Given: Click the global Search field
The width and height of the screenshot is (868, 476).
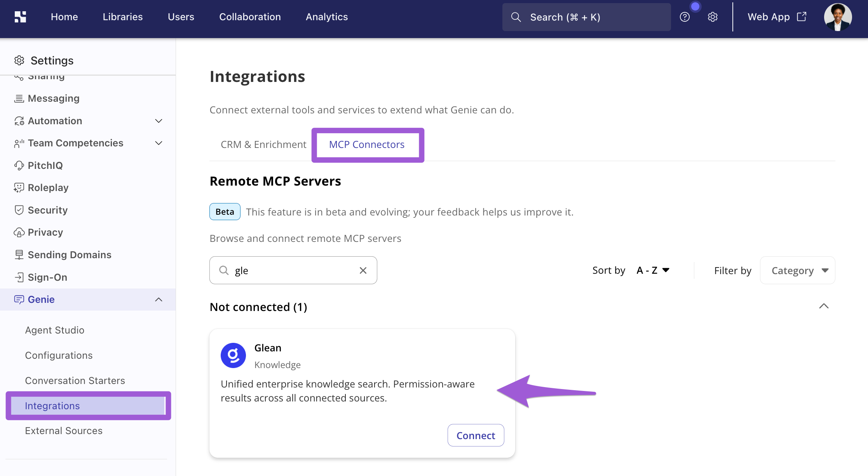Looking at the screenshot, I should click(x=586, y=17).
